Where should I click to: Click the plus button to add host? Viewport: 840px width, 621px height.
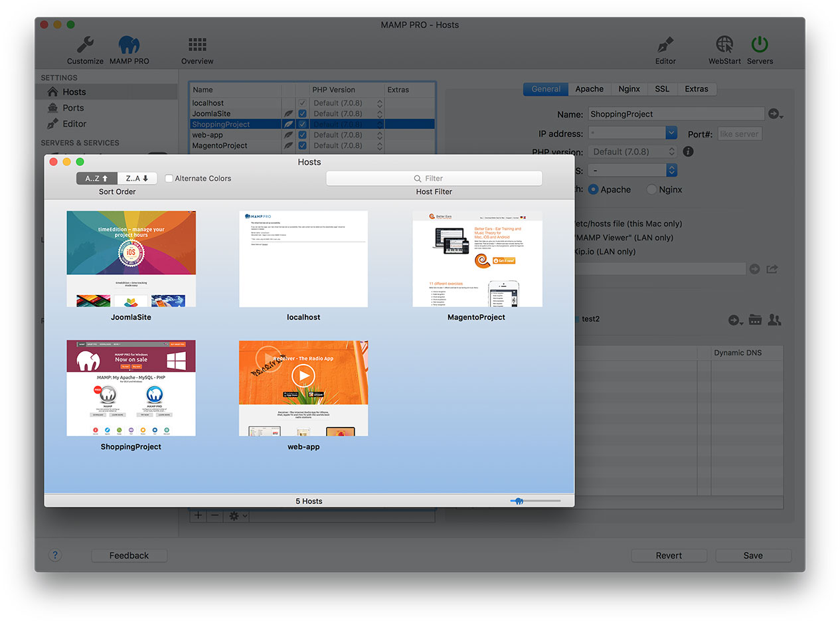coord(198,515)
